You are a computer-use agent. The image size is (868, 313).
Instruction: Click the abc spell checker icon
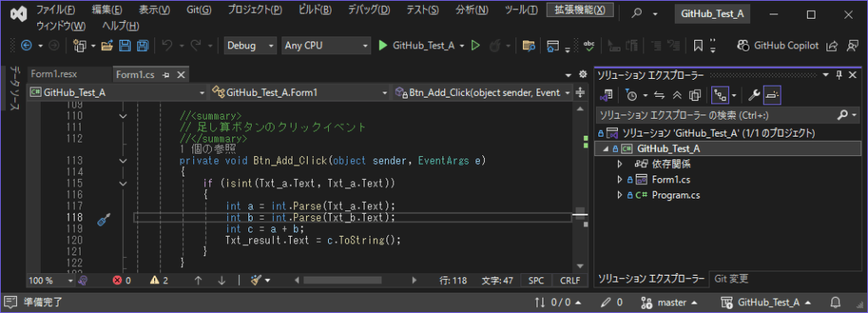590,46
